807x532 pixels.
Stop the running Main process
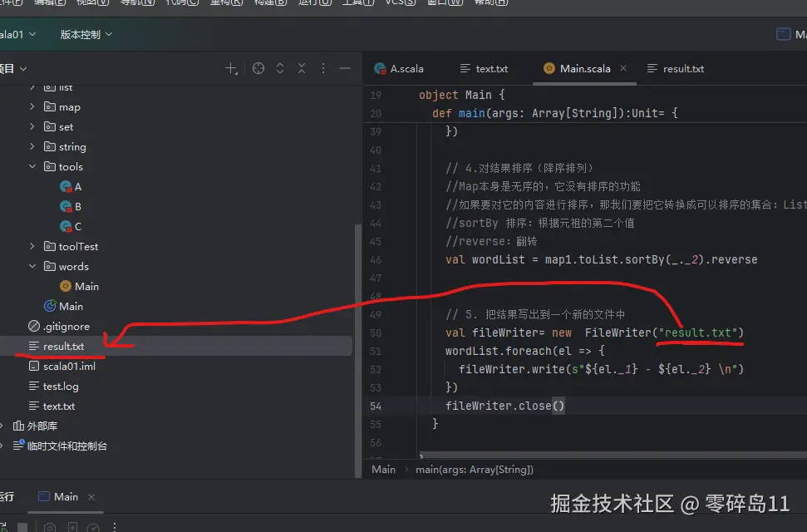pyautogui.click(x=22, y=527)
